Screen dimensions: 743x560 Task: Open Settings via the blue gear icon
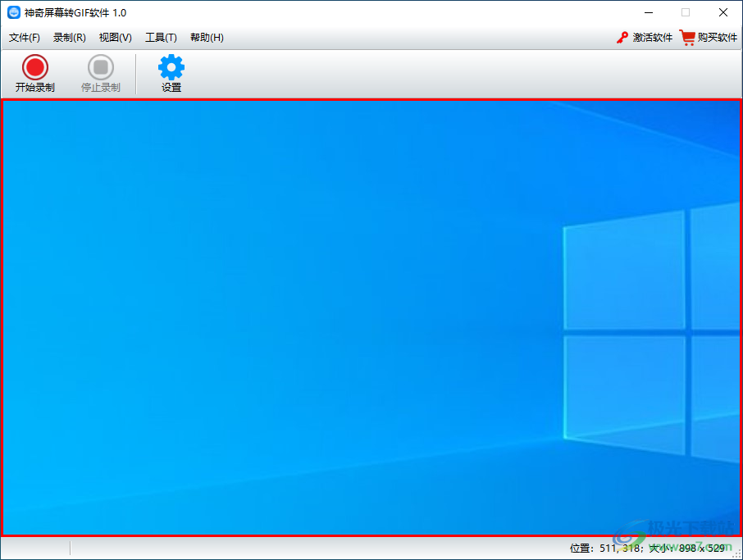point(171,66)
